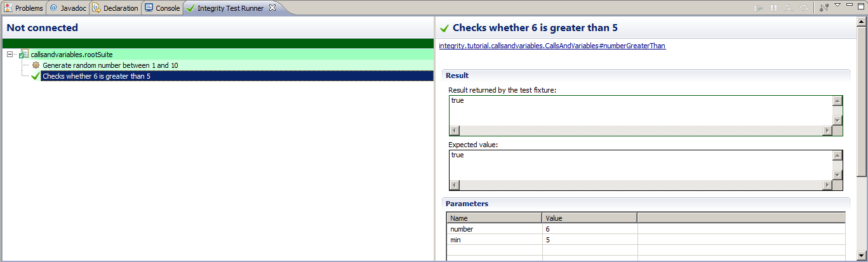Click the gear icon beside Generate random number
The image size is (868, 262).
click(36, 65)
